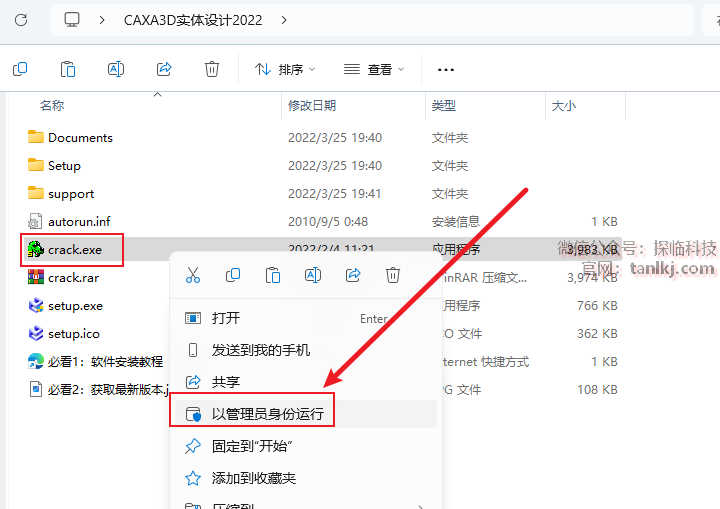Viewport: 720px width, 509px height.
Task: Select the 必看1：软件安装教程 shortcut
Action: pyautogui.click(x=96, y=362)
